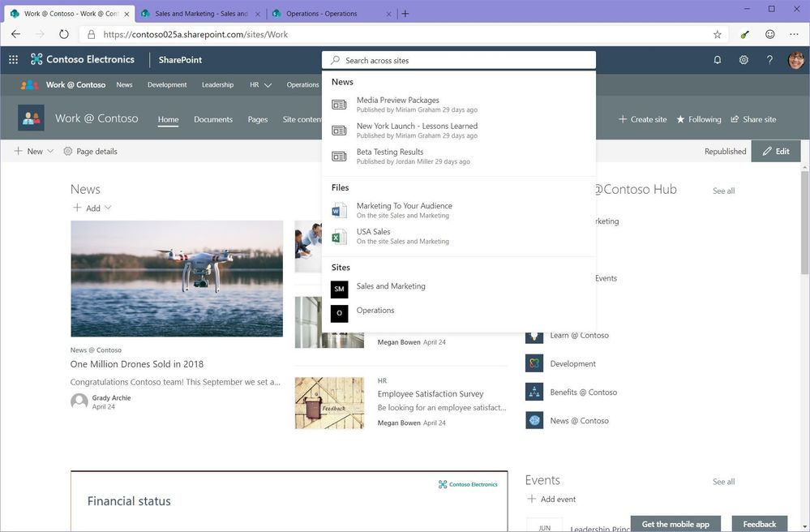This screenshot has width=810, height=532.
Task: Click the Work @ Contoso site logo
Action: click(31, 118)
